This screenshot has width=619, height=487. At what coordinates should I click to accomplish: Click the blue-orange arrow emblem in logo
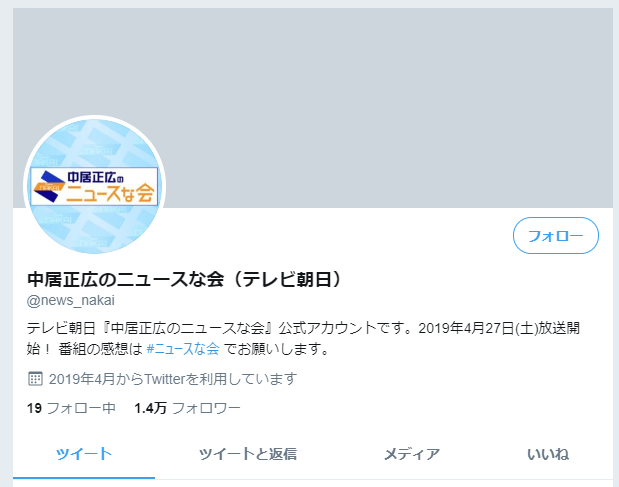[x=49, y=186]
